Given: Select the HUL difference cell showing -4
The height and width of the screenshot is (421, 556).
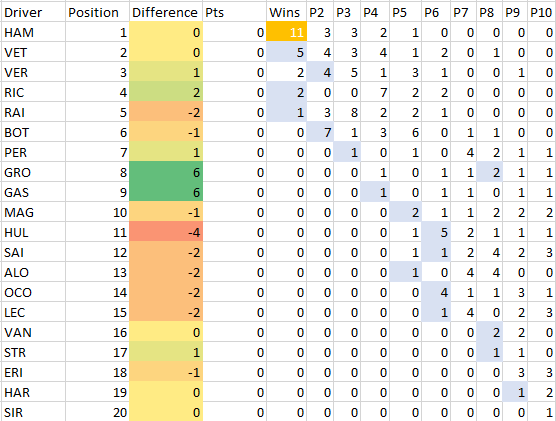Looking at the screenshot, I should coord(166,232).
